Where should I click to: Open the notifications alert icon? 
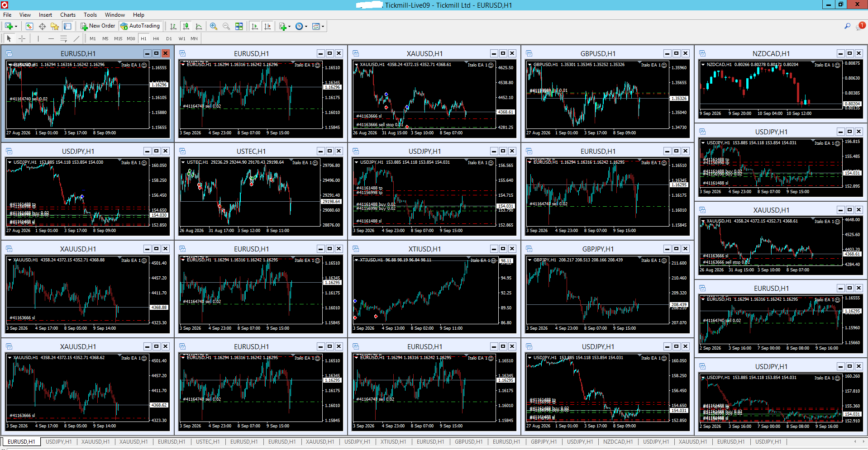860,26
